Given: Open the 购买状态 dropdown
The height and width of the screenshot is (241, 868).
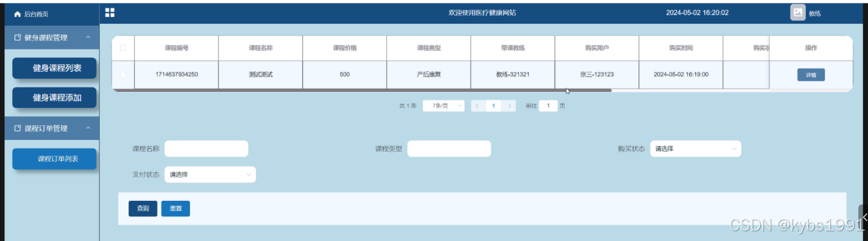Looking at the screenshot, I should click(696, 148).
